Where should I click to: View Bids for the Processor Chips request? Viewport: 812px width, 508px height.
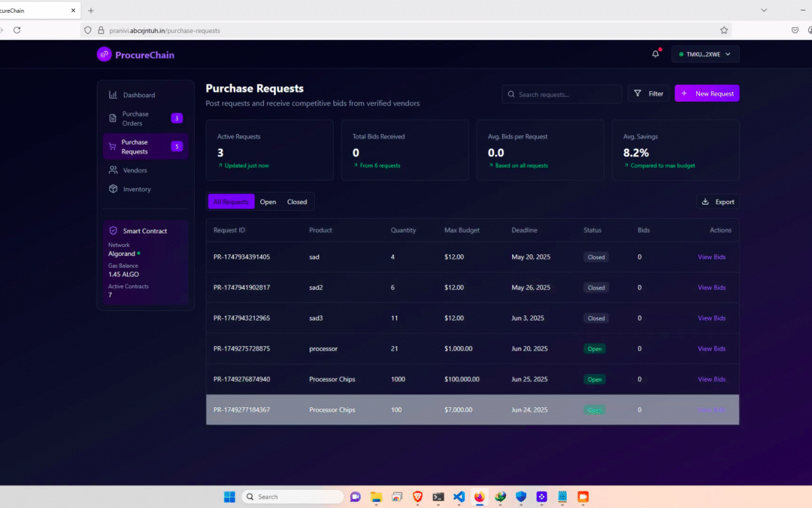(711, 379)
